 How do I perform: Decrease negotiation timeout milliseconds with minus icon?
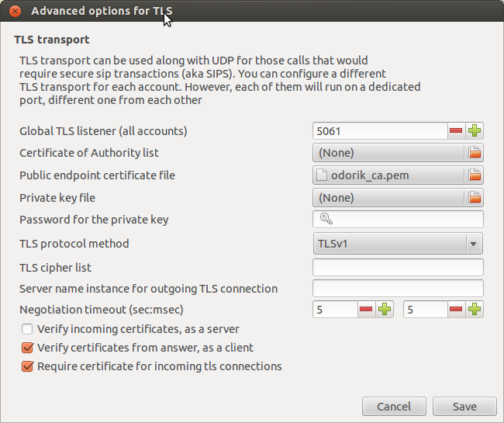pyautogui.click(x=457, y=310)
